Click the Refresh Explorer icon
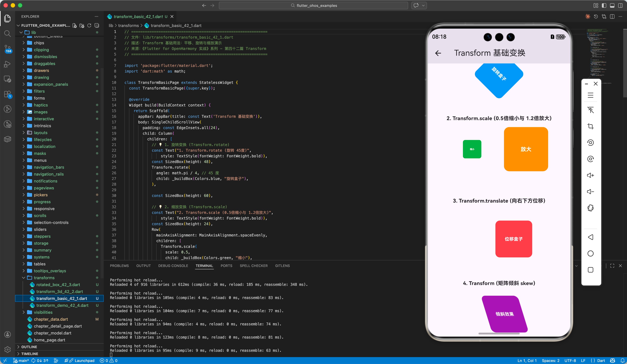 point(89,26)
